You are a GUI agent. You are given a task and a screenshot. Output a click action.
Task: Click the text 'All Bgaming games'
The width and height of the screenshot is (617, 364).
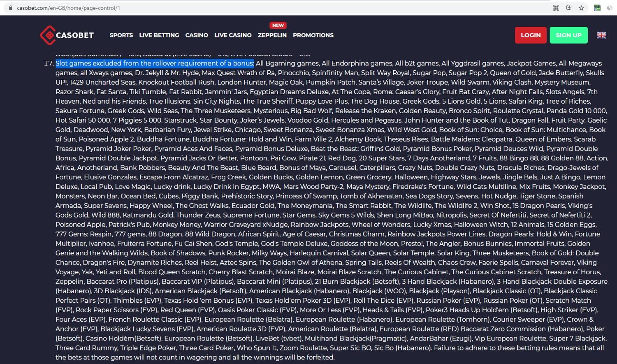(x=287, y=63)
